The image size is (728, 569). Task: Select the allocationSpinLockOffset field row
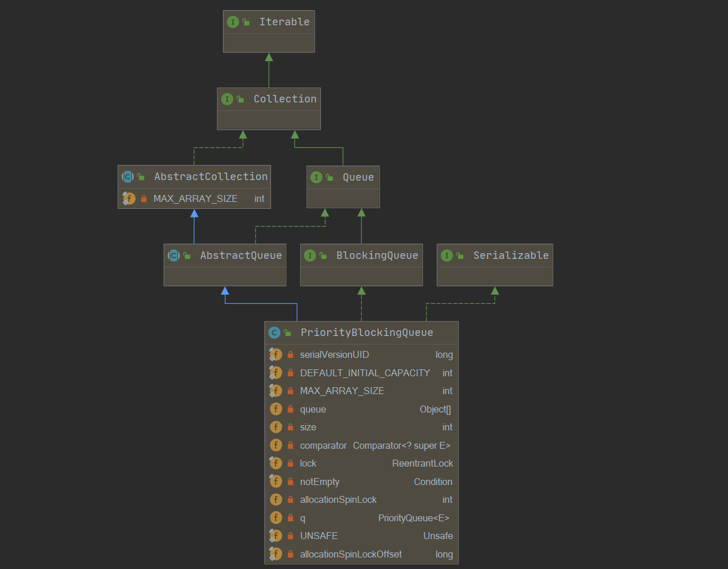pyautogui.click(x=361, y=554)
